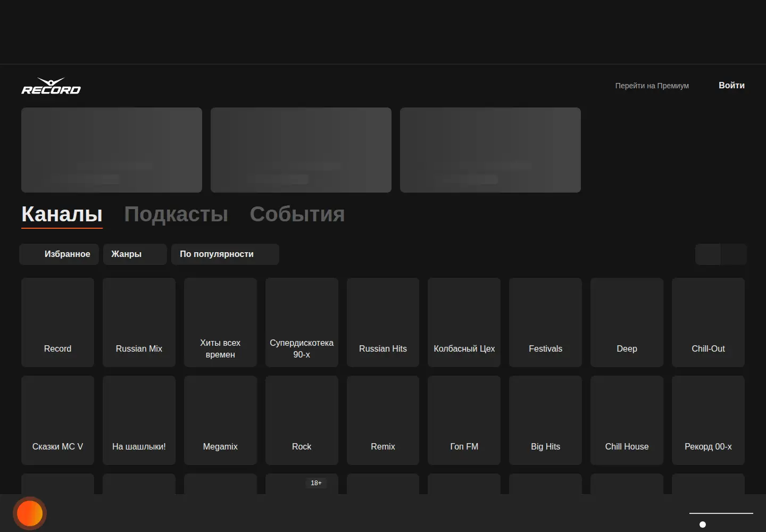Select the Record channel card
Viewport: 766px width, 532px height.
point(57,322)
